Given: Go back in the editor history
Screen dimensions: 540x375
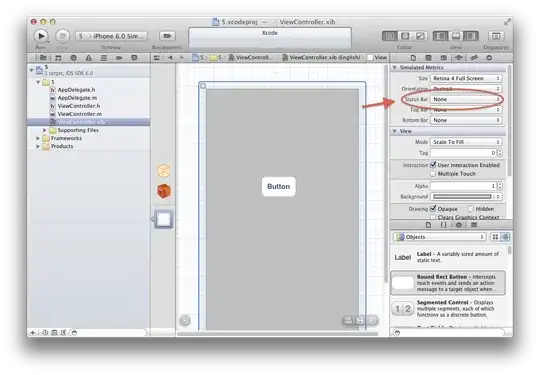Looking at the screenshot, I should coord(170,58).
